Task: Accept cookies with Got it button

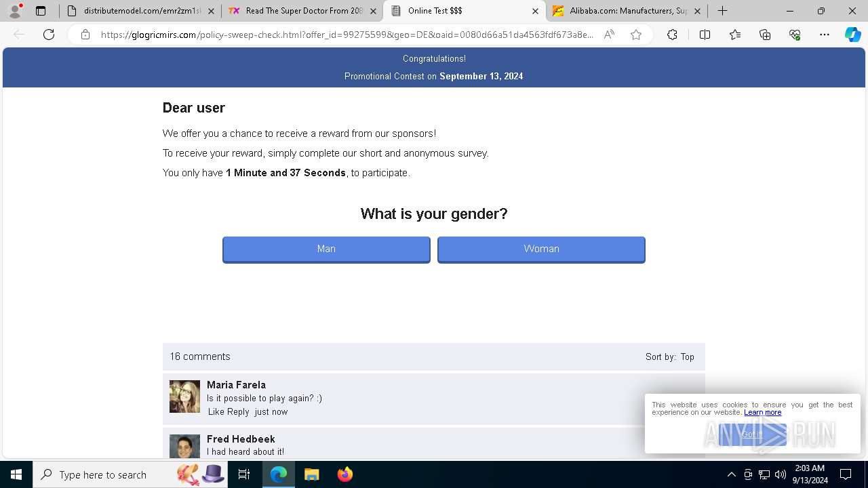Action: click(x=753, y=434)
